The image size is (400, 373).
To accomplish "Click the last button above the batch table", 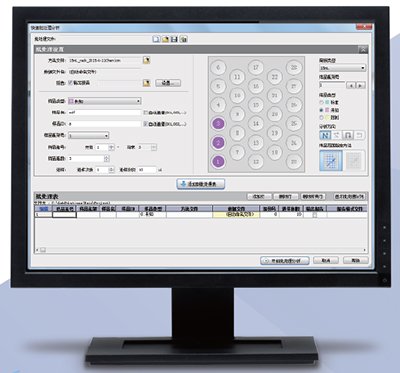I will 349,197.
